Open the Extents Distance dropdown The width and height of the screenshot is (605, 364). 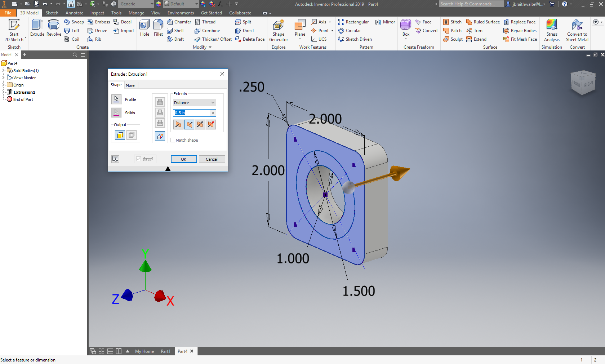(195, 103)
